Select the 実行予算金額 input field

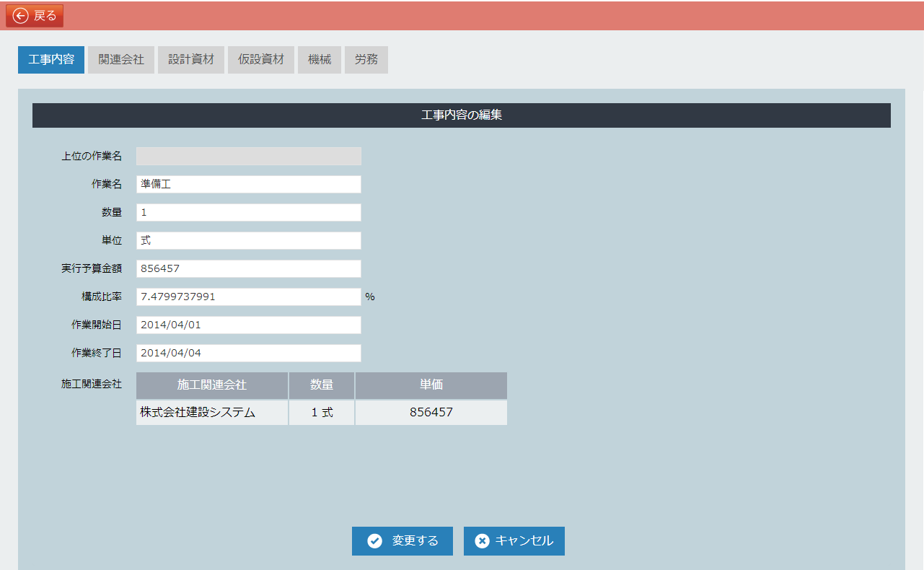[249, 269]
